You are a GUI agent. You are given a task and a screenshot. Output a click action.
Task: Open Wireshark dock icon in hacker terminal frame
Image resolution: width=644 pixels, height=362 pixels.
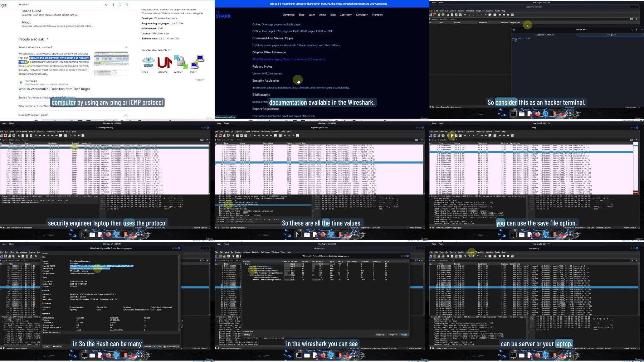(x=545, y=114)
